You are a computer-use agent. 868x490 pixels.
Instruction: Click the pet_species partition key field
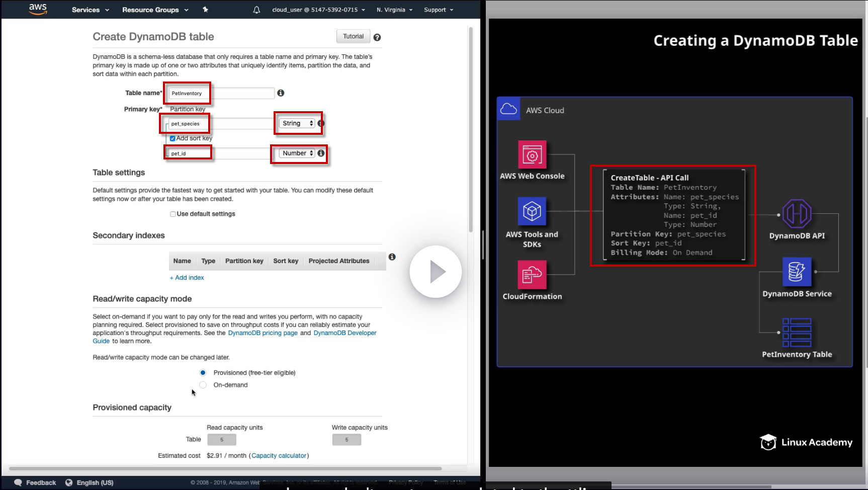click(x=221, y=123)
